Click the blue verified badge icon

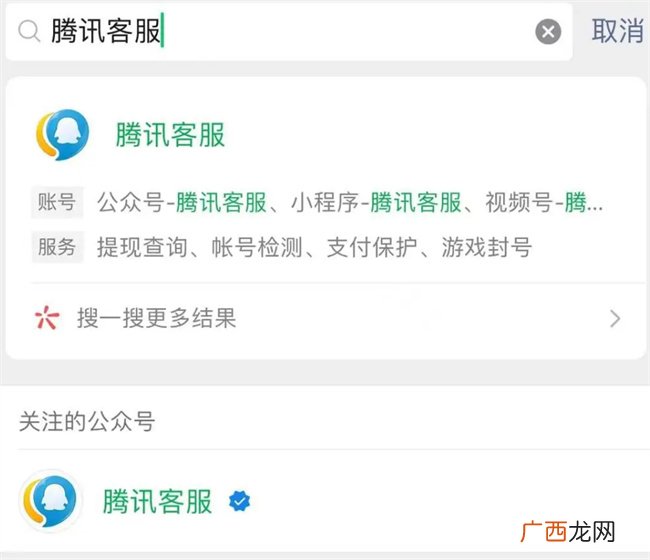(240, 501)
